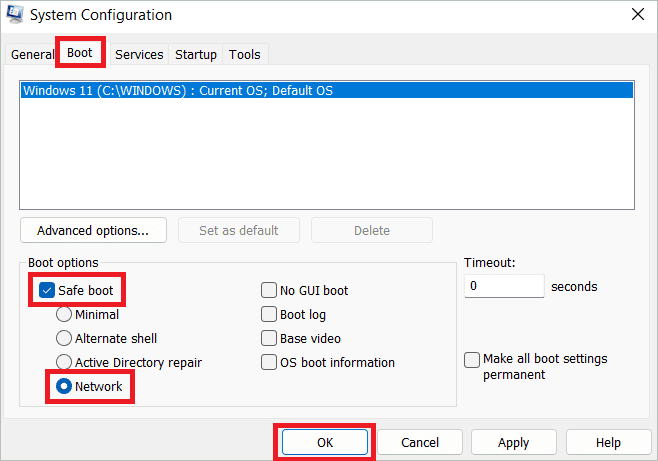Go to the Startup tab
The height and width of the screenshot is (461, 658).
196,55
